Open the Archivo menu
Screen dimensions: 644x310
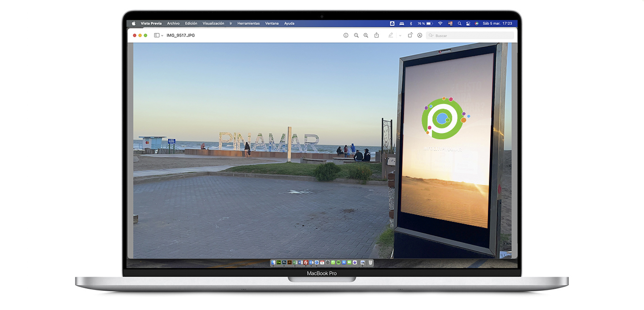(173, 23)
